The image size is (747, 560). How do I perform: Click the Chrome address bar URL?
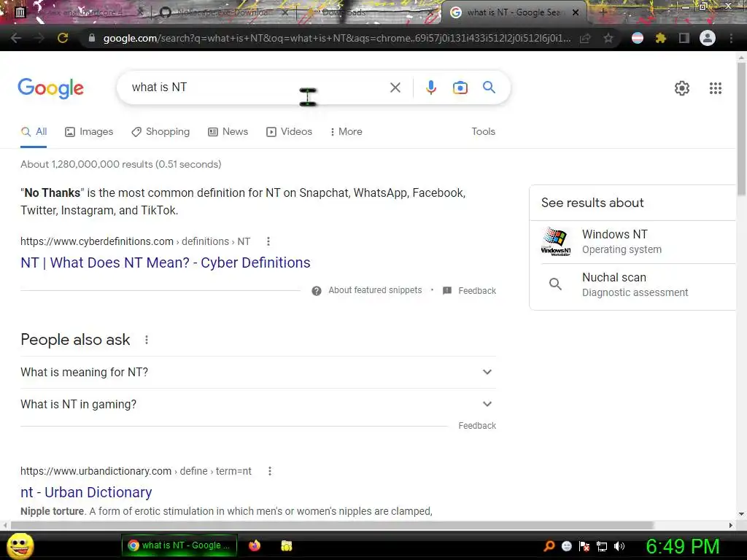tap(337, 38)
